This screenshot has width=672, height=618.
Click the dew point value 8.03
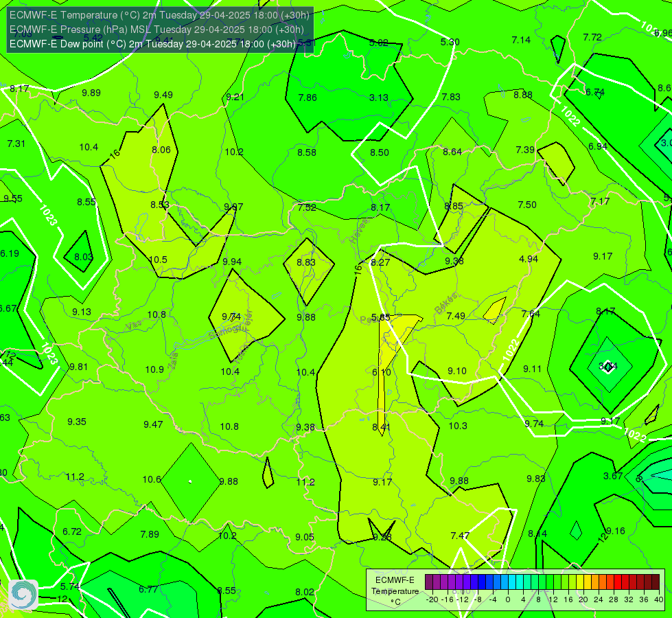pos(84,257)
